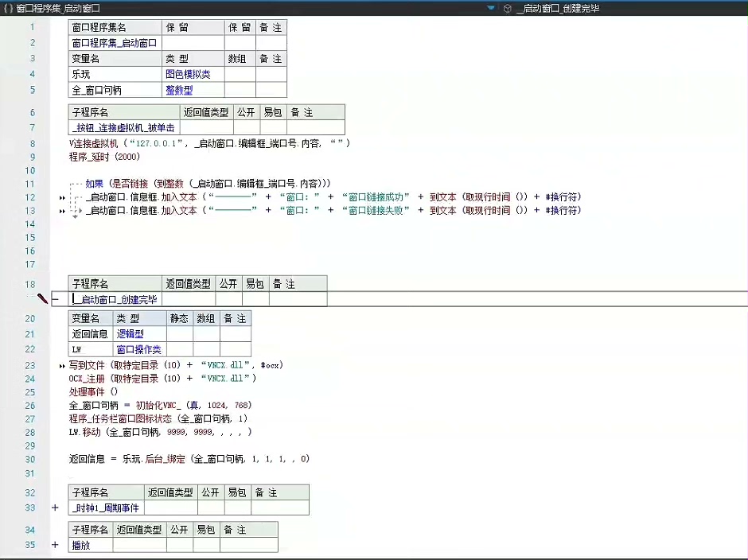Viewport: 748px width, 560px height.
Task: Select 窗口程序集_启动窗口 in the top navigation bar
Action: tap(58, 8)
